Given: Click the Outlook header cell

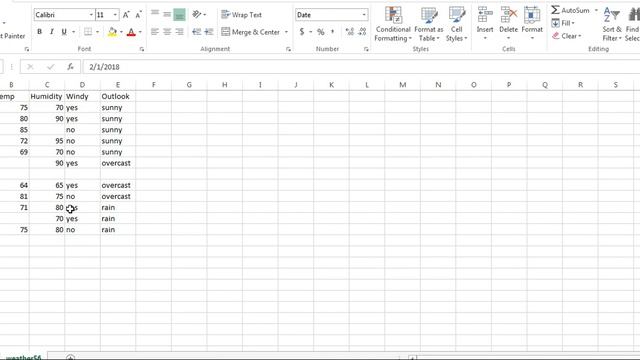Looking at the screenshot, I should [x=118, y=96].
